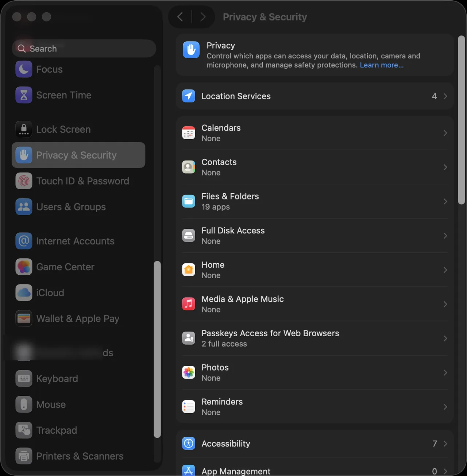
Task: Click the Wallet & Apple Pay card icon
Action: click(24, 318)
